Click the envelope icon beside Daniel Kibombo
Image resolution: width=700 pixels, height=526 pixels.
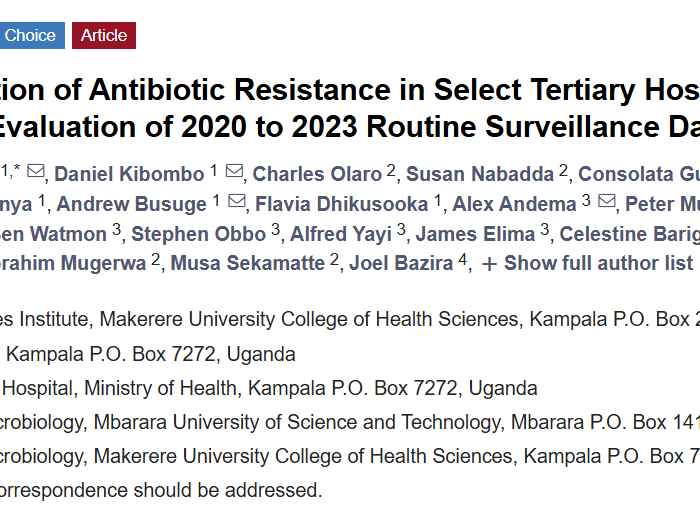234,173
